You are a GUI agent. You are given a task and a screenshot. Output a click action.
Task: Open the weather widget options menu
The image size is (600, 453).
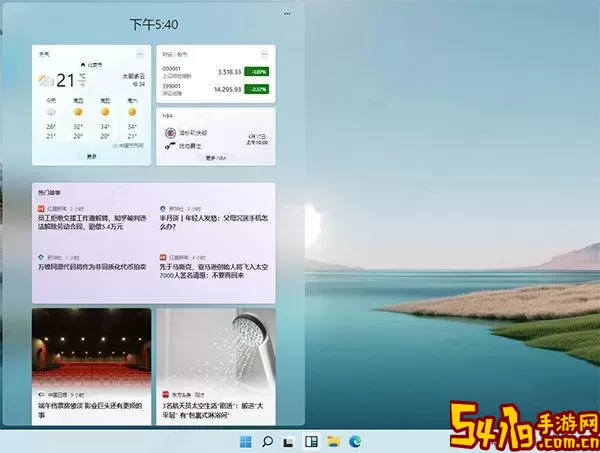(x=140, y=54)
